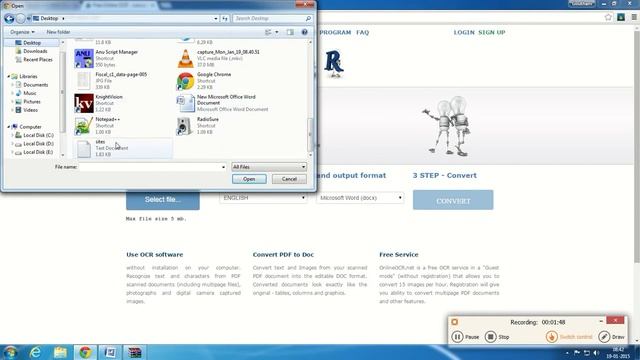
Task: Select the Notepad++ shortcut icon
Action: coord(84,126)
